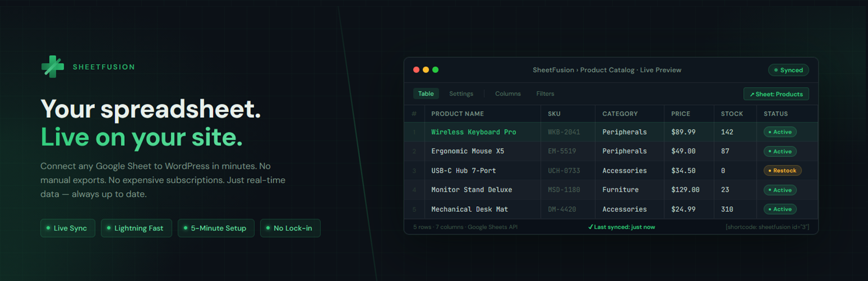Click stock value 87
The width and height of the screenshot is (868, 281).
pos(725,151)
